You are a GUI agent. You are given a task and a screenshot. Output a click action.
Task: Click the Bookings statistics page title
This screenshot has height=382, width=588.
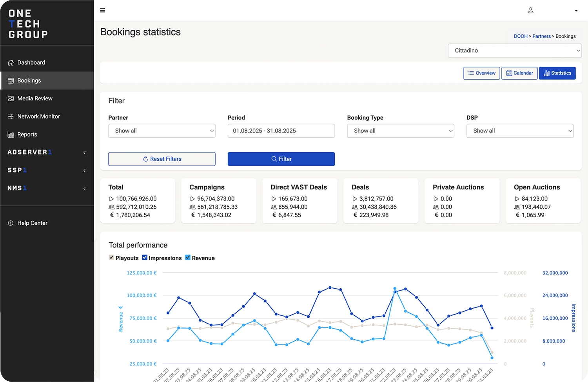(140, 32)
